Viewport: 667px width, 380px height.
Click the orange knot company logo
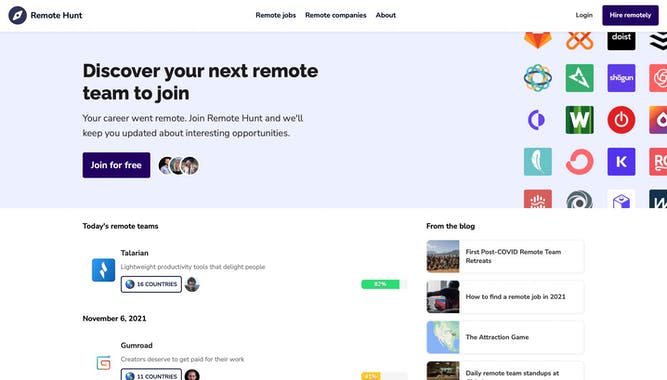[x=579, y=40]
